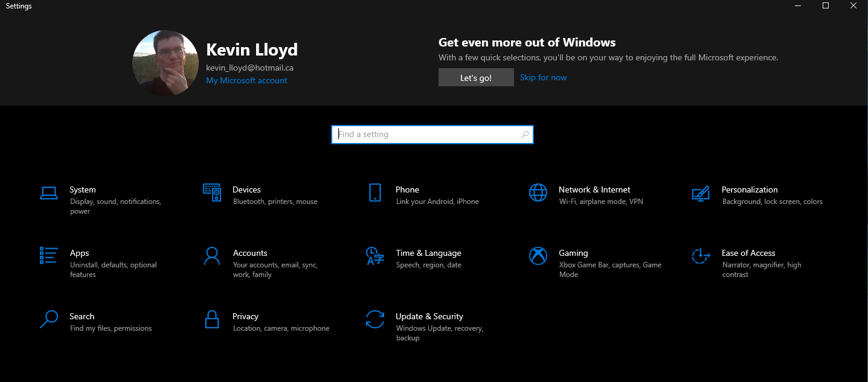This screenshot has height=382, width=868.
Task: Select the Accounts person icon
Action: (212, 256)
